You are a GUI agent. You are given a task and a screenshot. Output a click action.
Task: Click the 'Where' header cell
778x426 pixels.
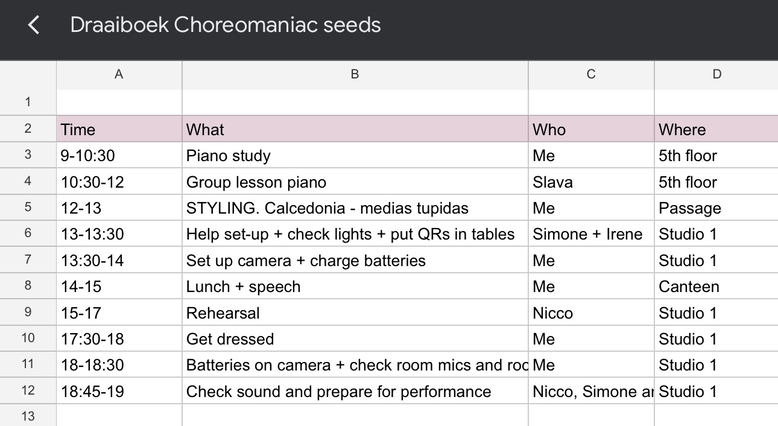pyautogui.click(x=716, y=129)
